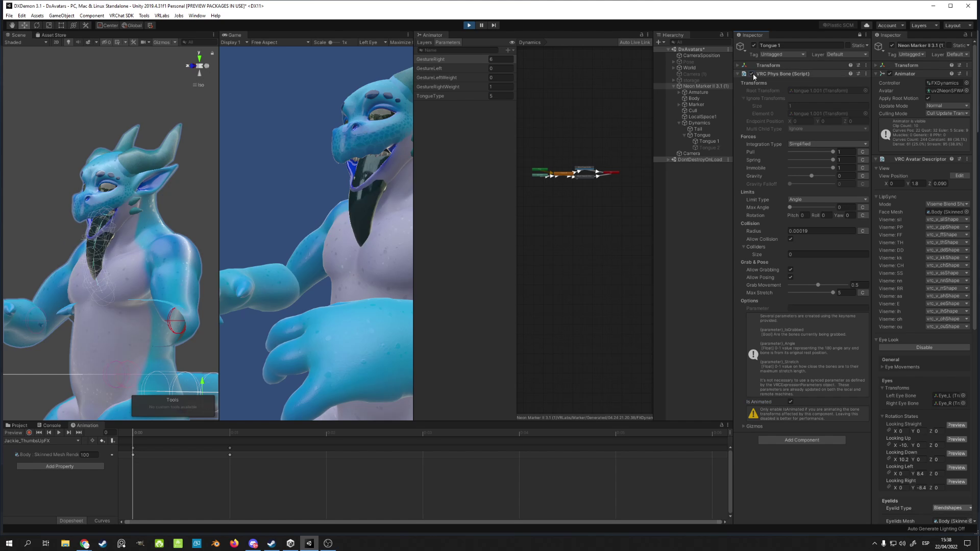980x551 pixels.
Task: Select the Hand tool in the toolbar
Action: [x=12, y=25]
